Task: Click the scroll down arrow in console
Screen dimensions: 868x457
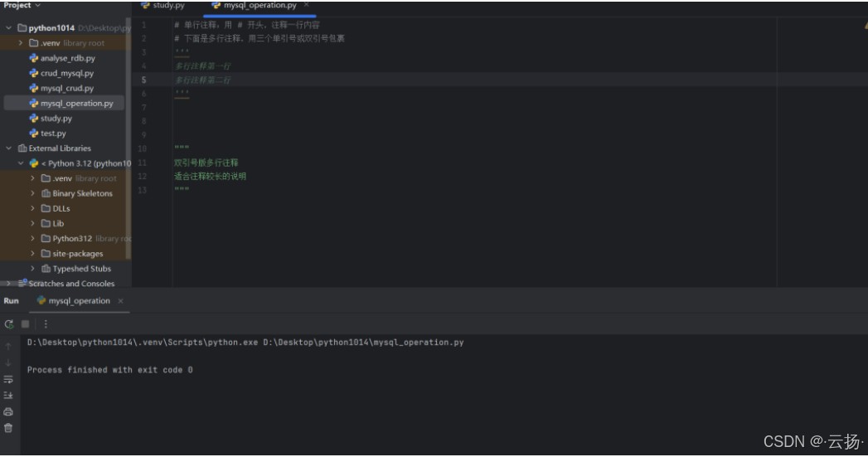Action: 8,362
